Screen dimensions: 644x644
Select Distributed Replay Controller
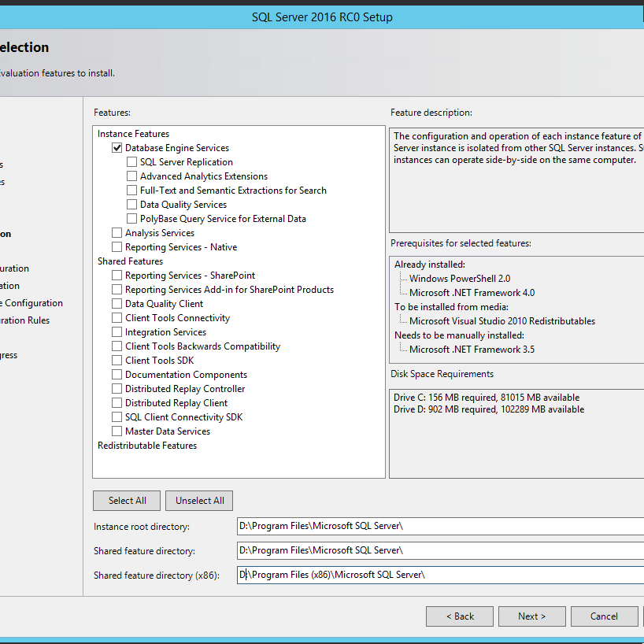coord(117,388)
